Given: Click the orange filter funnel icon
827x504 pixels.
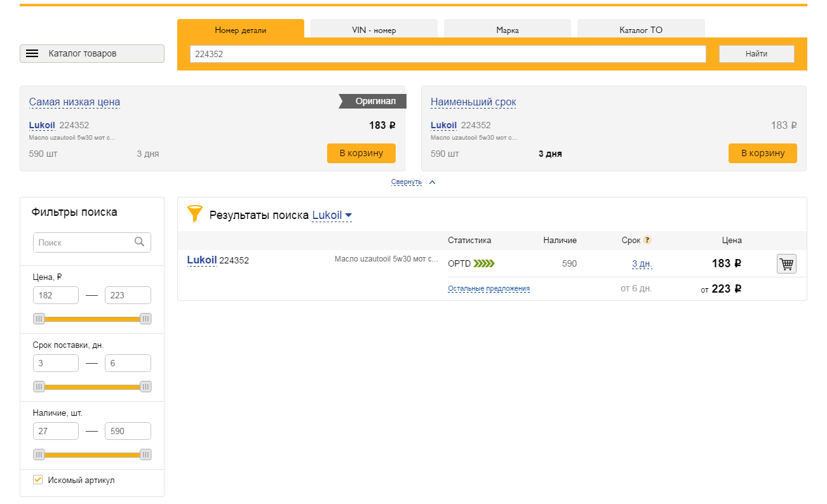Looking at the screenshot, I should [x=194, y=214].
